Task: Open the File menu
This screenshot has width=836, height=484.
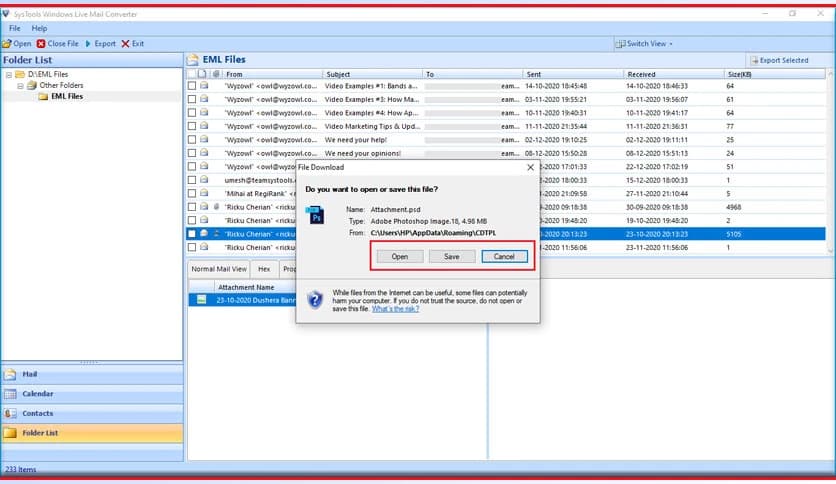Action: [14, 28]
